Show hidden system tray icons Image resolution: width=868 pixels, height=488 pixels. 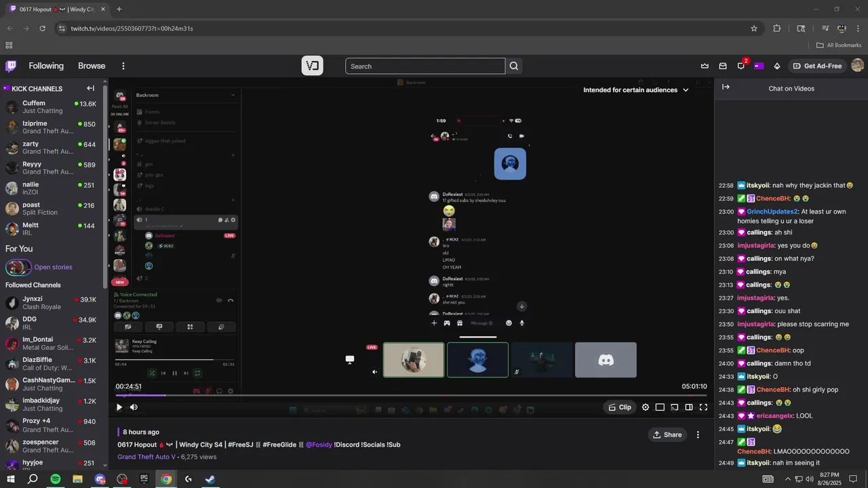pos(787,479)
